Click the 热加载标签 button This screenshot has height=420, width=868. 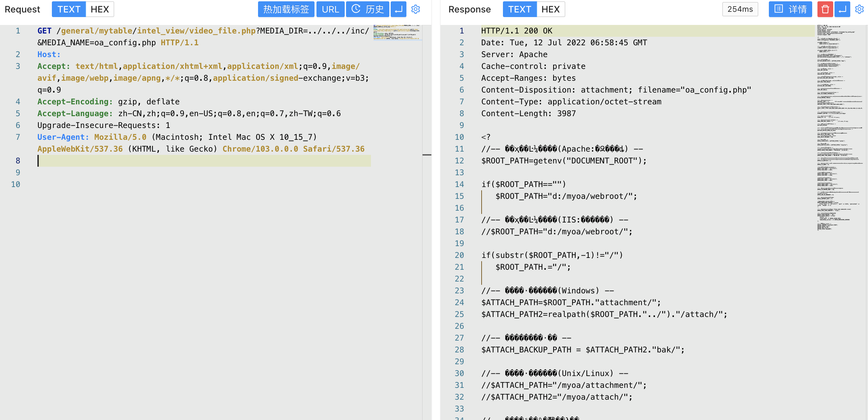tap(286, 9)
